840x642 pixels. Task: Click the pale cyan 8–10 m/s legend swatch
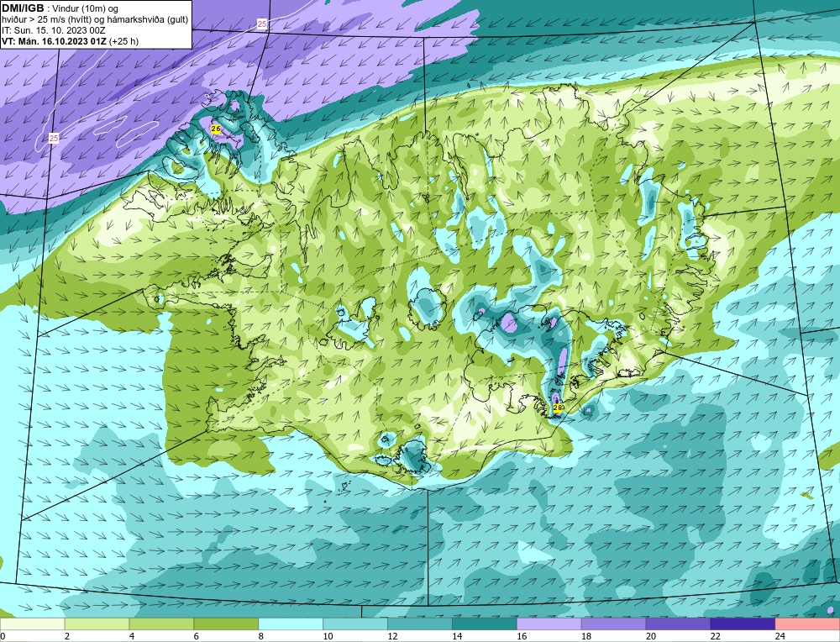291,624
